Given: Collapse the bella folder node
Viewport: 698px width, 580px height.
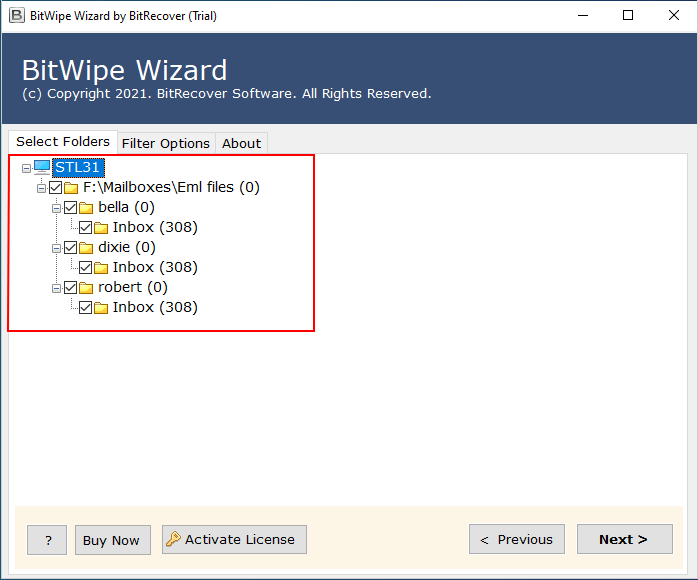Looking at the screenshot, I should point(56,208).
